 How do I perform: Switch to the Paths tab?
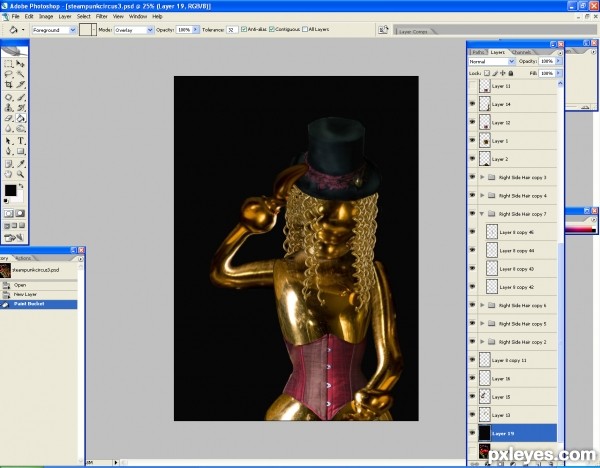[478, 52]
